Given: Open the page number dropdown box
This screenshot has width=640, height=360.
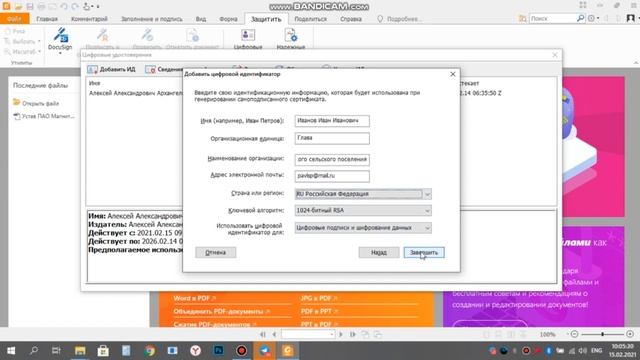Looking at the screenshot, I should pos(308,334).
